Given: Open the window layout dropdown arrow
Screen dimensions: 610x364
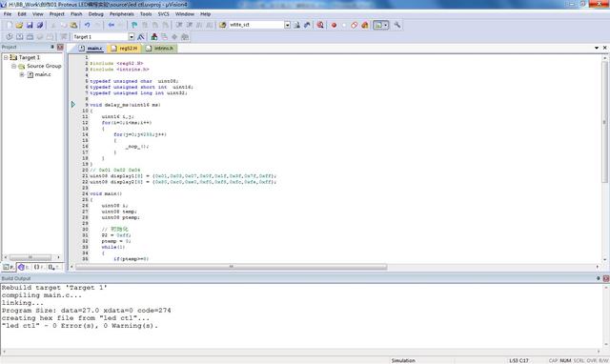Looking at the screenshot, I should 386,25.
